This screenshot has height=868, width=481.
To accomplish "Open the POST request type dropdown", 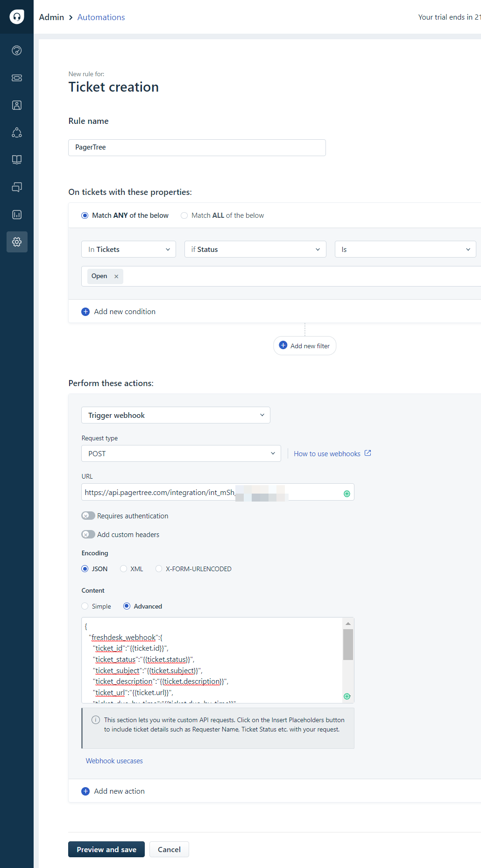I will (x=181, y=453).
